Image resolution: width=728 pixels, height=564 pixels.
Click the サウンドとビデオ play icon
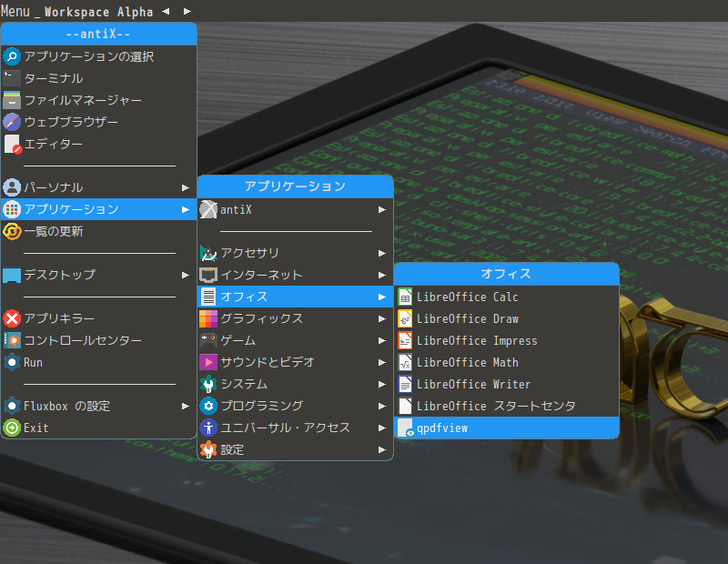pyautogui.click(x=208, y=362)
